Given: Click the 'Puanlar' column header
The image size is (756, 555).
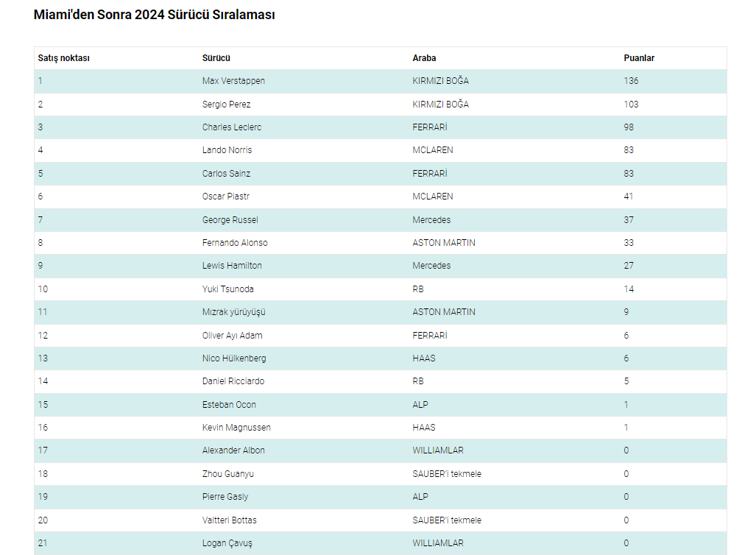Looking at the screenshot, I should click(639, 58).
